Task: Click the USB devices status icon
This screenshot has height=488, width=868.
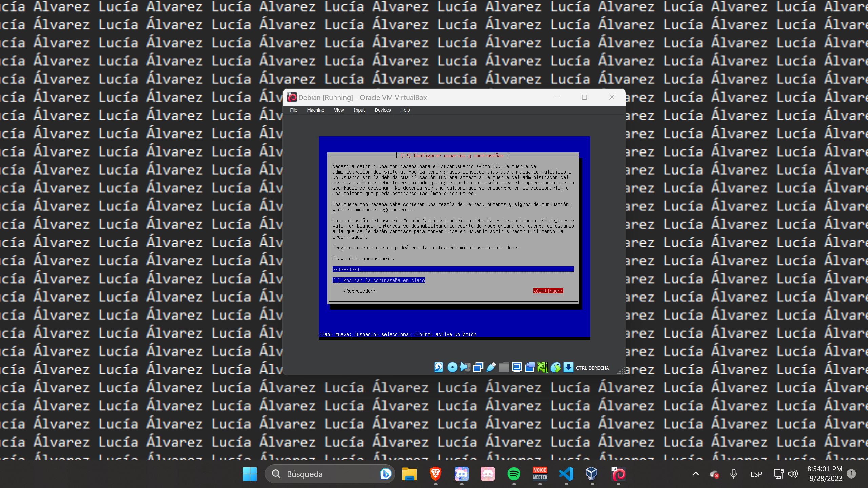Action: pos(491,367)
